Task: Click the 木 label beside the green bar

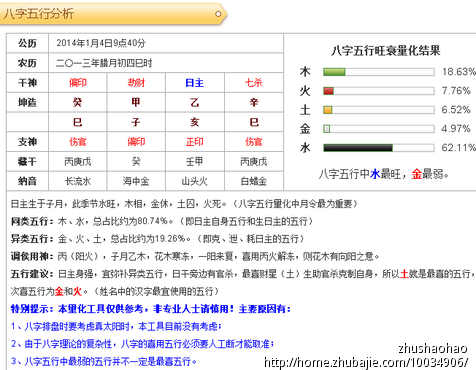Action: point(305,72)
